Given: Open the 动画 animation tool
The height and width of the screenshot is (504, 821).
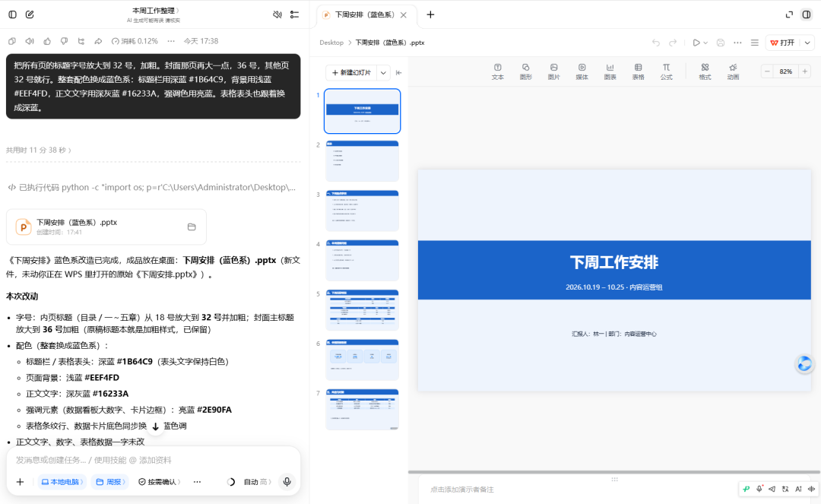Looking at the screenshot, I should 733,71.
